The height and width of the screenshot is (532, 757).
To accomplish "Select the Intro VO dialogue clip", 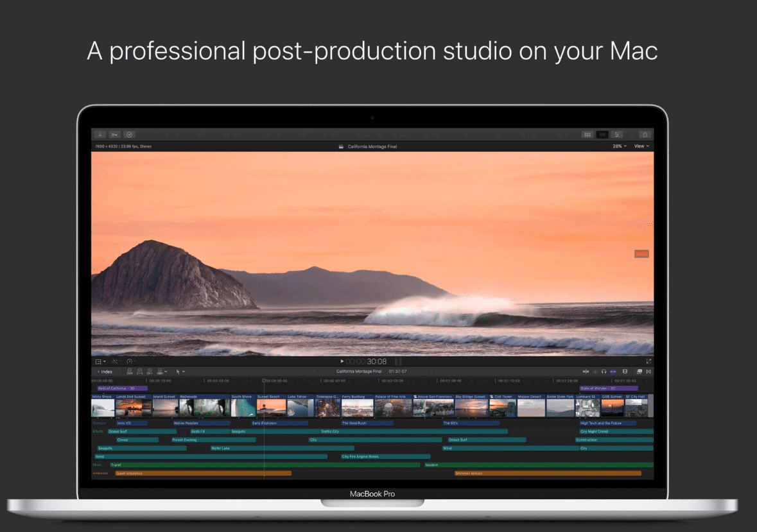I will click(x=132, y=423).
